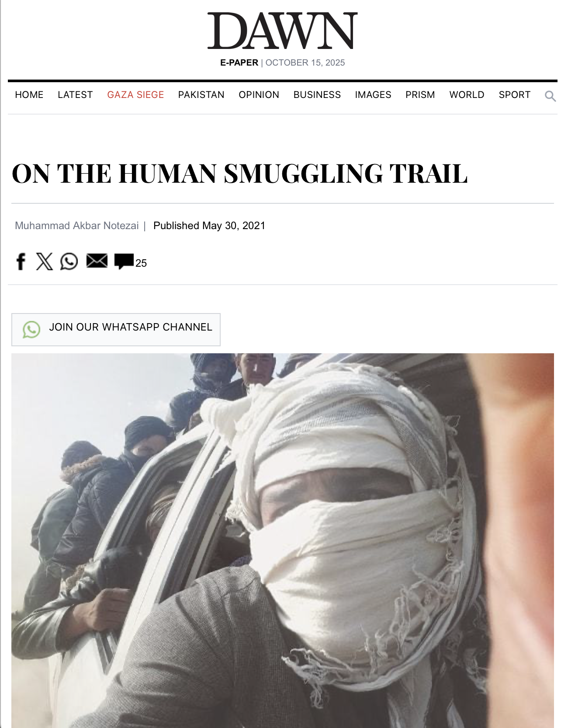Share via WhatsApp icon below byline

tap(69, 261)
